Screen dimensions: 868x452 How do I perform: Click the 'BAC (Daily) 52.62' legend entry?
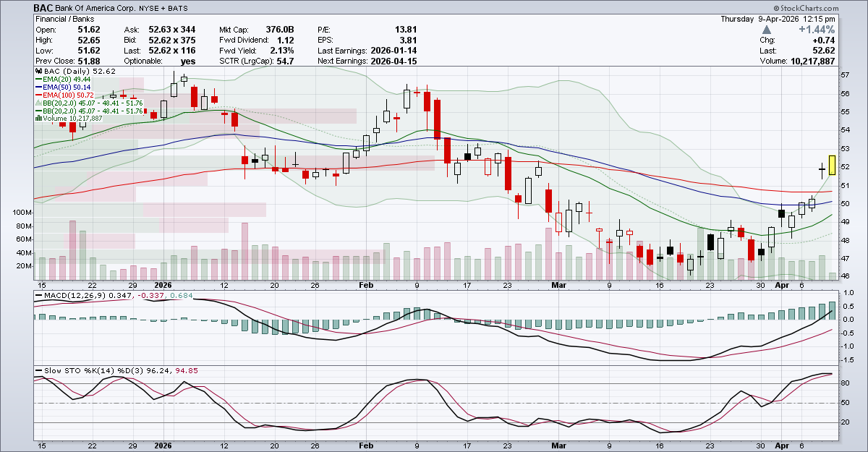pos(74,72)
